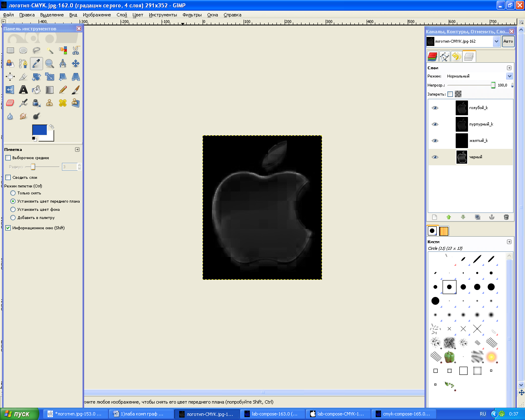Click the Авто button
The width and height of the screenshot is (525, 420).
coord(508,41)
